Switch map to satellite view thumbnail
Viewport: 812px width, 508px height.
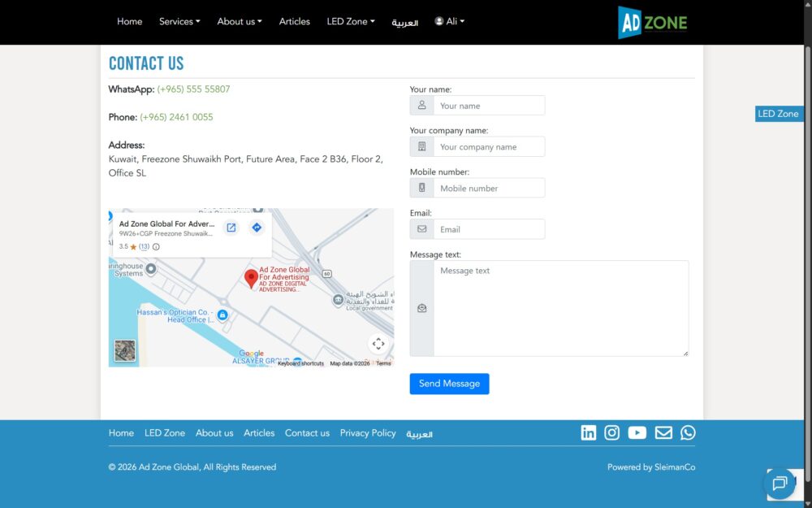(125, 351)
